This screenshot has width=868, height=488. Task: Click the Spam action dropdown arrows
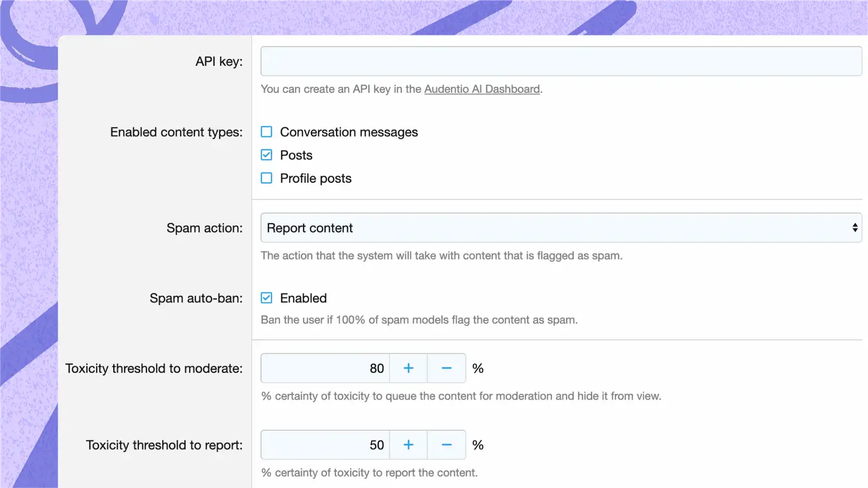pos(854,228)
